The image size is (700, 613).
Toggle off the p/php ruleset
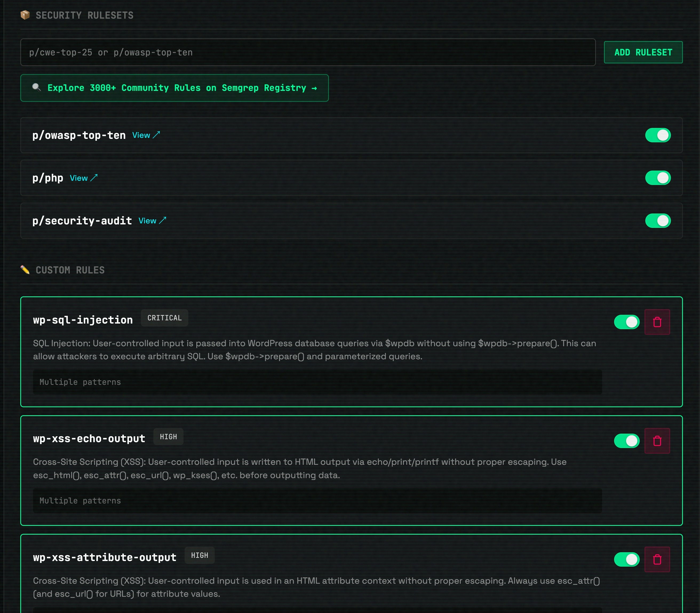point(658,178)
